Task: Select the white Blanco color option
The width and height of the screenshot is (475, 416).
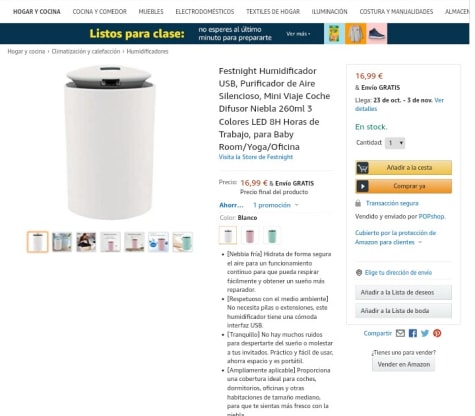Action: coord(228,235)
